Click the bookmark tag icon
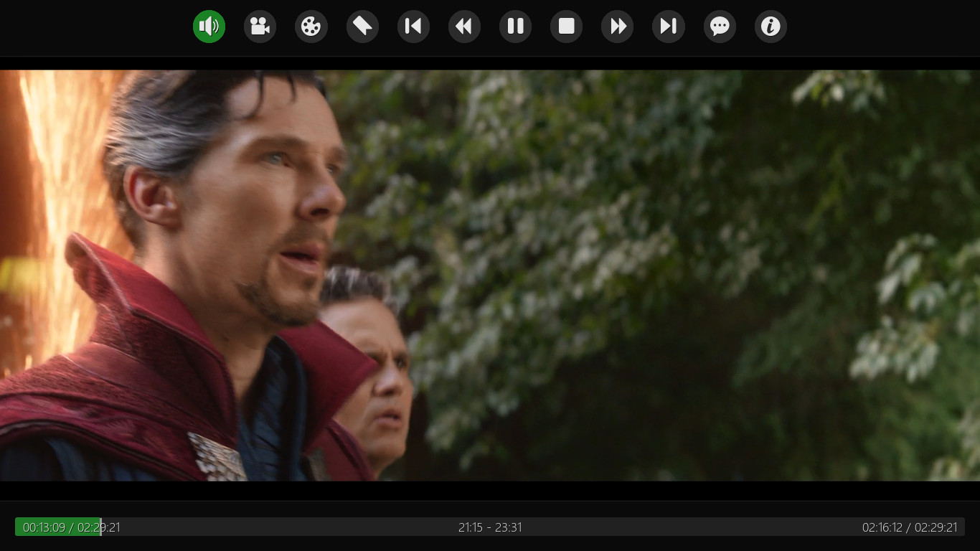This screenshot has height=551, width=980. tap(362, 27)
